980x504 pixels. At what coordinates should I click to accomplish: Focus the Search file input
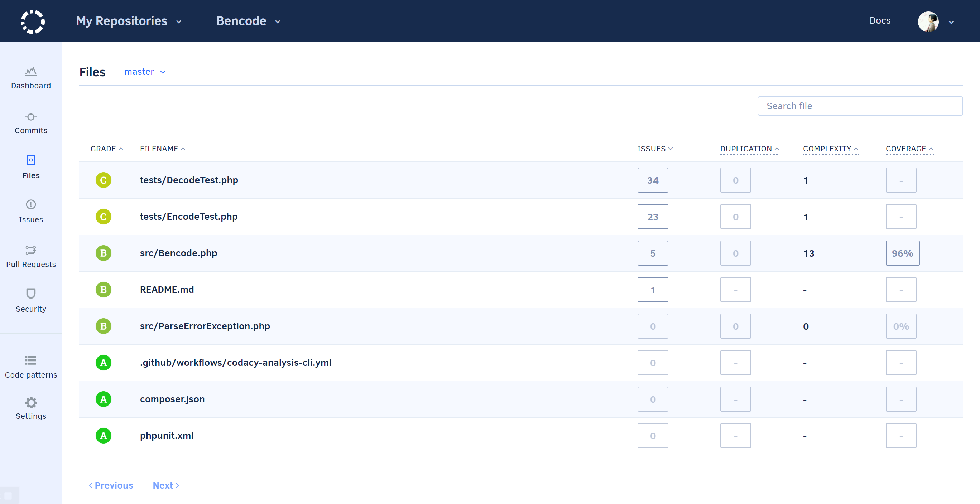(860, 106)
